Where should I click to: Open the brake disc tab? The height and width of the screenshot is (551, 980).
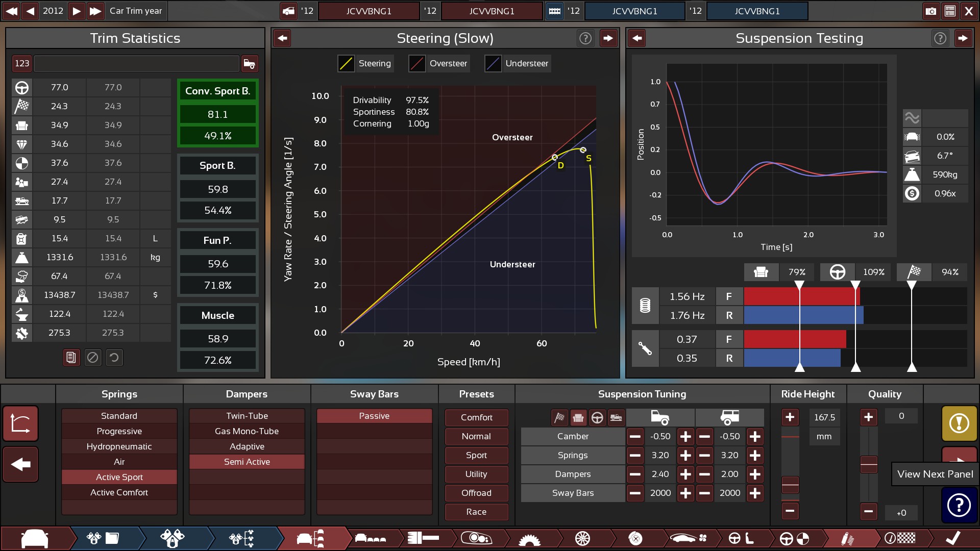pyautogui.click(x=635, y=538)
